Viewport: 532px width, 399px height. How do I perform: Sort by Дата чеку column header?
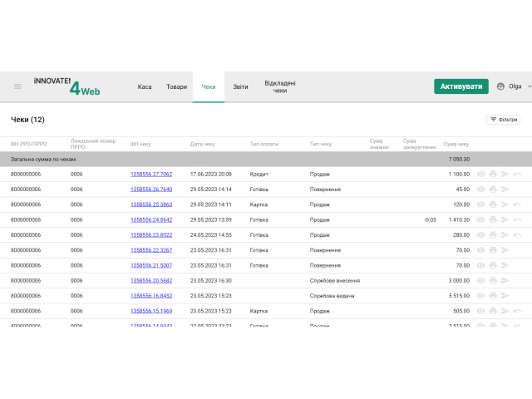click(203, 144)
